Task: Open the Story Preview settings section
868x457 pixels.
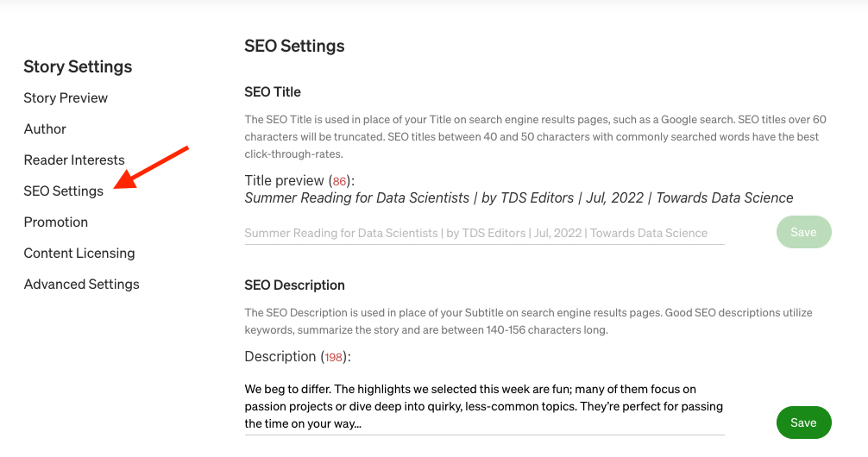Action: pos(66,98)
